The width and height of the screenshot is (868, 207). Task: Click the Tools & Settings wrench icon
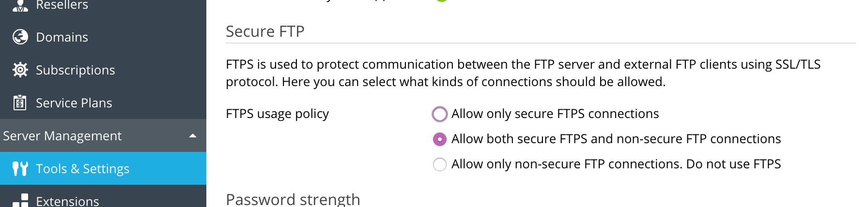[20, 168]
